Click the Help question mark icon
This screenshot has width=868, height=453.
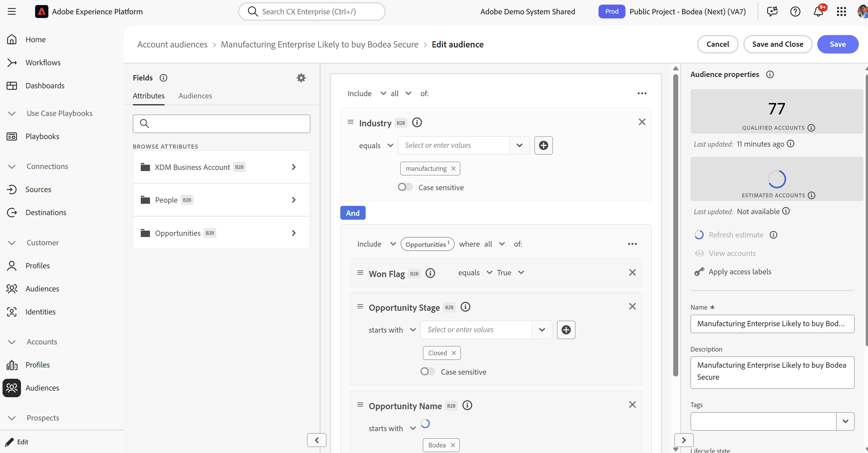click(795, 12)
